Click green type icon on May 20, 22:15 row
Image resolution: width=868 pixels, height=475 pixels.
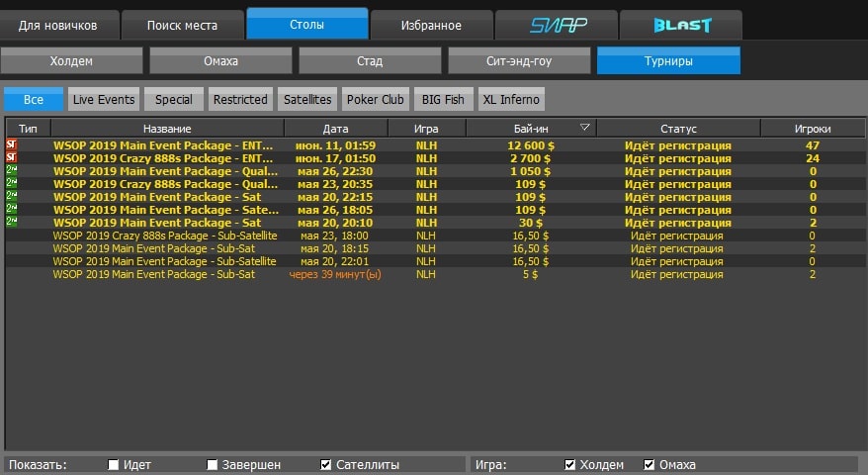[x=12, y=197]
